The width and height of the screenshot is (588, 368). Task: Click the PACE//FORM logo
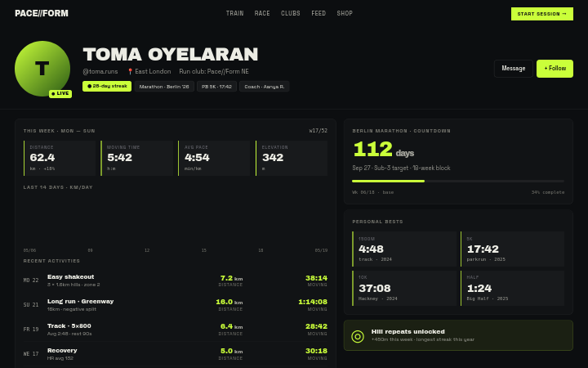tap(42, 14)
